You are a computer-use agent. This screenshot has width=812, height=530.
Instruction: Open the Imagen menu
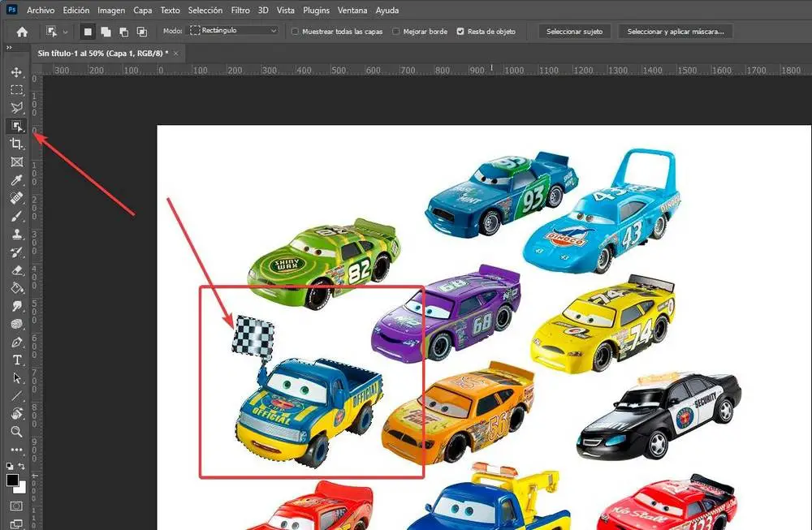click(111, 11)
